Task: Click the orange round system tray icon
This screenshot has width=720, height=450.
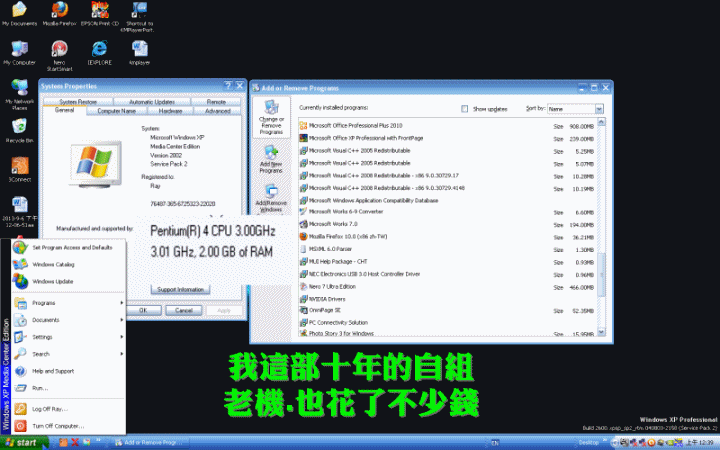Action: click(x=651, y=443)
